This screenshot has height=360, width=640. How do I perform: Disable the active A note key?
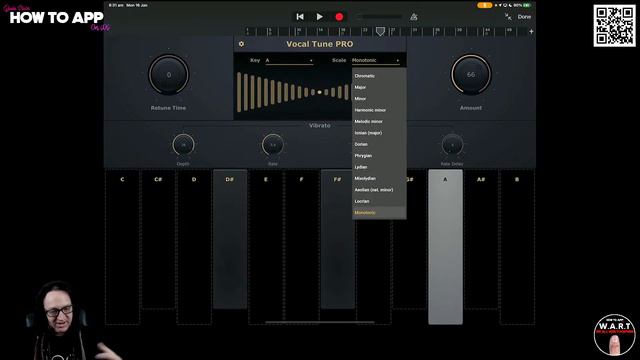coord(445,247)
